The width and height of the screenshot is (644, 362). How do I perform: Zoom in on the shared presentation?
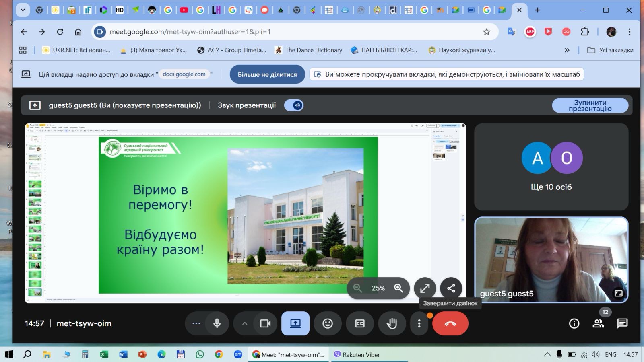(398, 288)
